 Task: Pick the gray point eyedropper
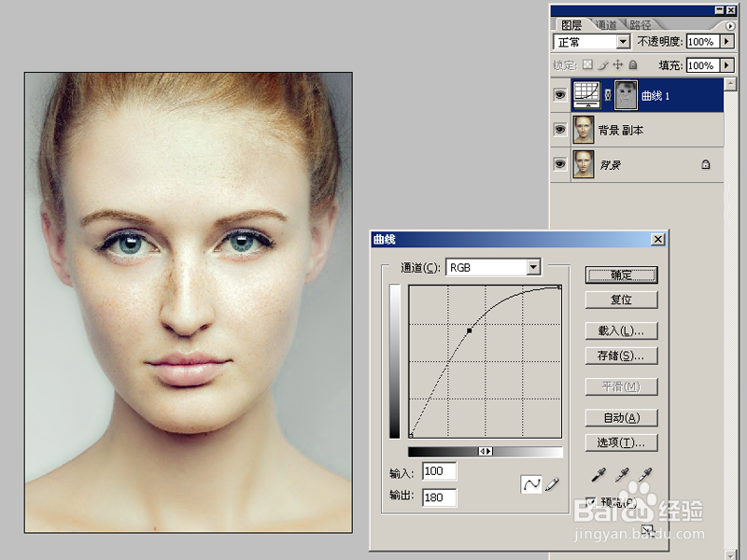click(622, 474)
